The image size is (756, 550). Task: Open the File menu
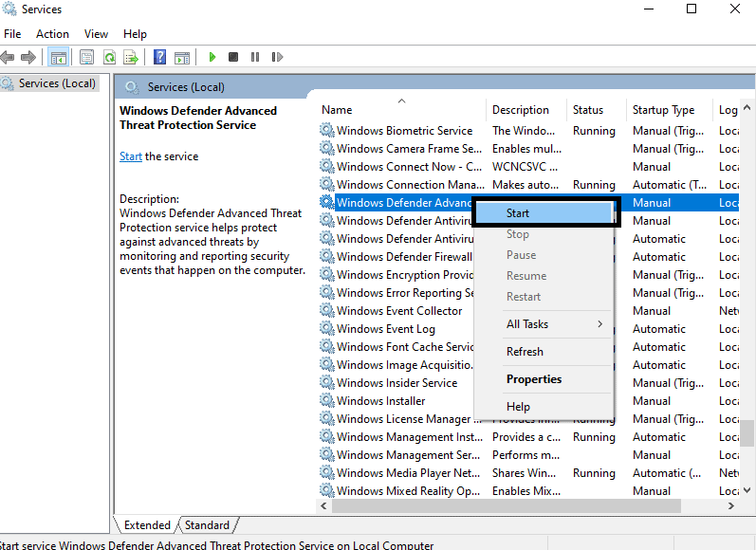pyautogui.click(x=12, y=34)
